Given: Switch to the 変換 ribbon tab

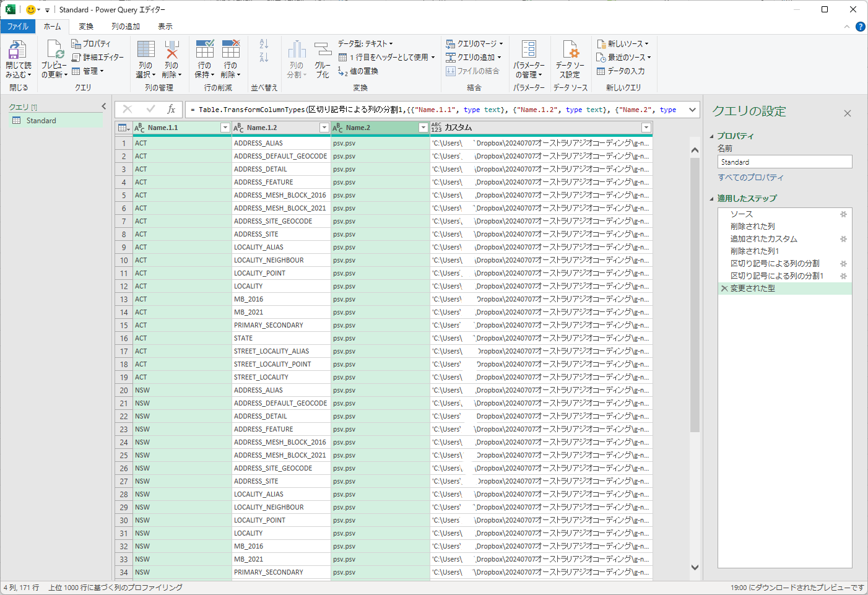Looking at the screenshot, I should point(86,27).
